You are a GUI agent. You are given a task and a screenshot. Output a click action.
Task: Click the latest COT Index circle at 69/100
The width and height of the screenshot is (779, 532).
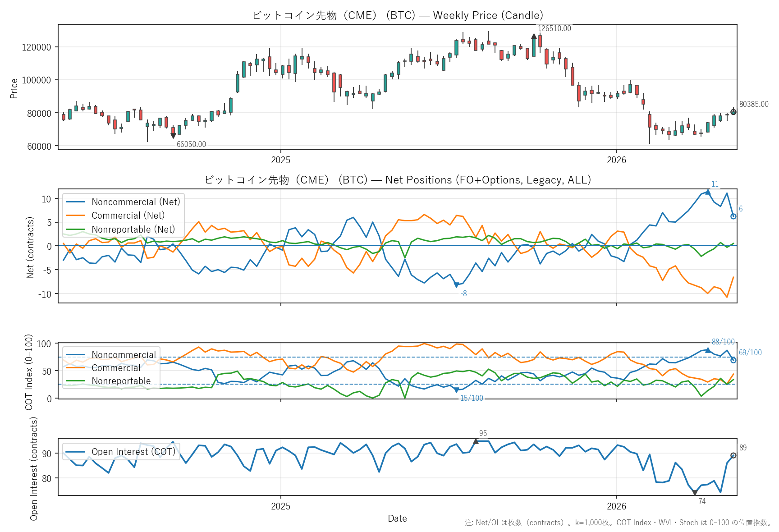click(733, 360)
